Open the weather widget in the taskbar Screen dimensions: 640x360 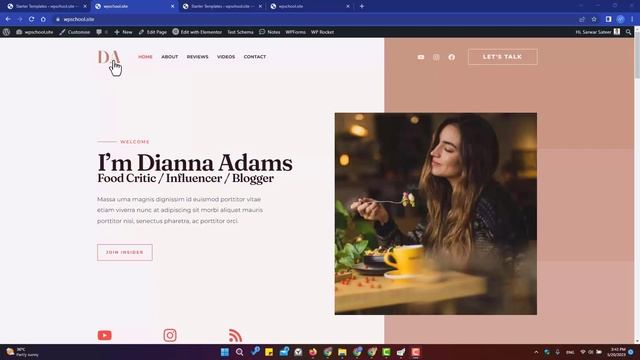(22, 352)
